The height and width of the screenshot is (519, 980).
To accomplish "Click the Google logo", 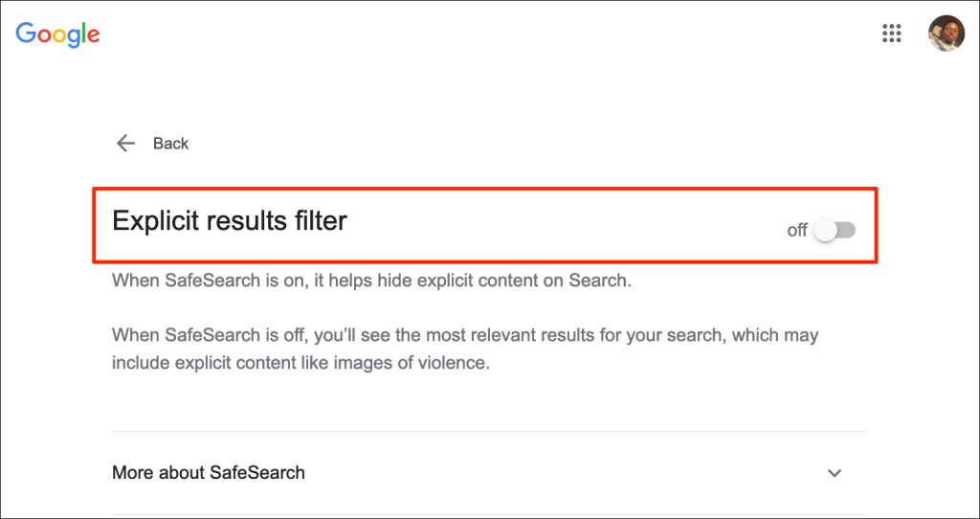I will (x=57, y=34).
